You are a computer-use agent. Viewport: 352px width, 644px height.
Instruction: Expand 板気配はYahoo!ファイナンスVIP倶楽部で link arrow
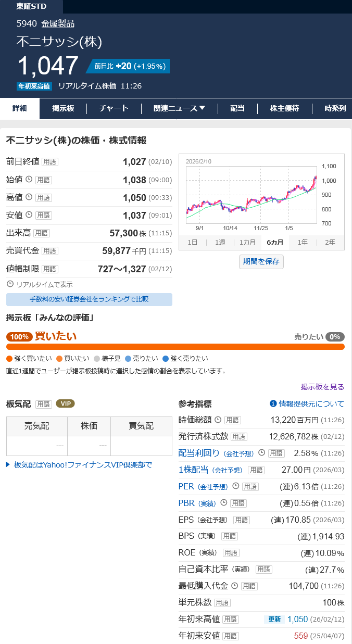click(x=8, y=464)
